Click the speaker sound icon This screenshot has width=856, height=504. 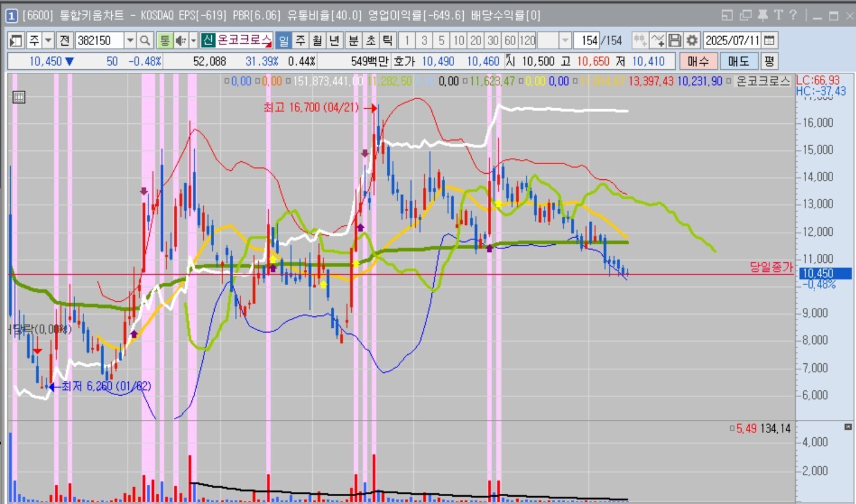click(180, 41)
